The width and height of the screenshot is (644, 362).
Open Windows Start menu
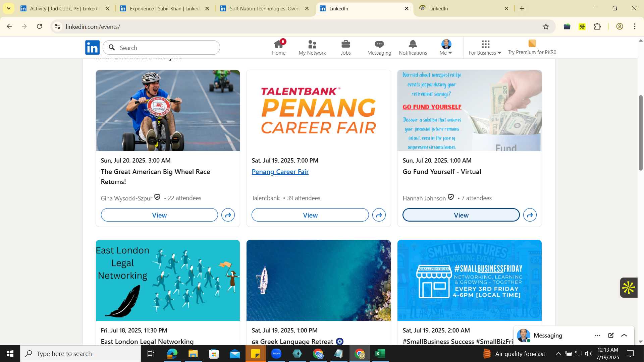tap(10, 354)
